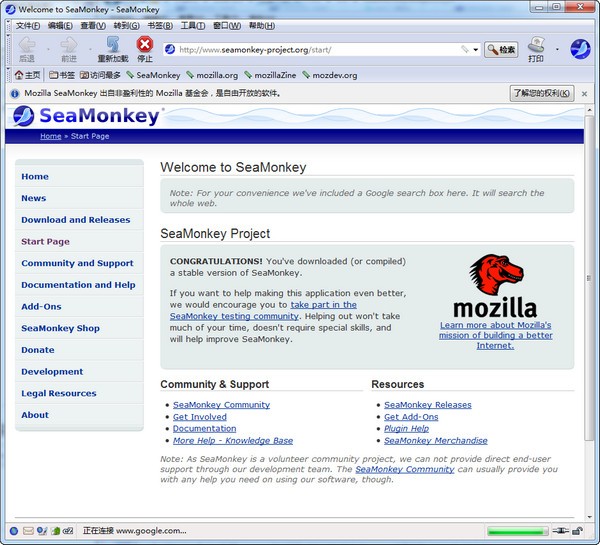The width and height of the screenshot is (600, 545).
Task: Click the Forward (前进) arrow button
Action: point(69,49)
